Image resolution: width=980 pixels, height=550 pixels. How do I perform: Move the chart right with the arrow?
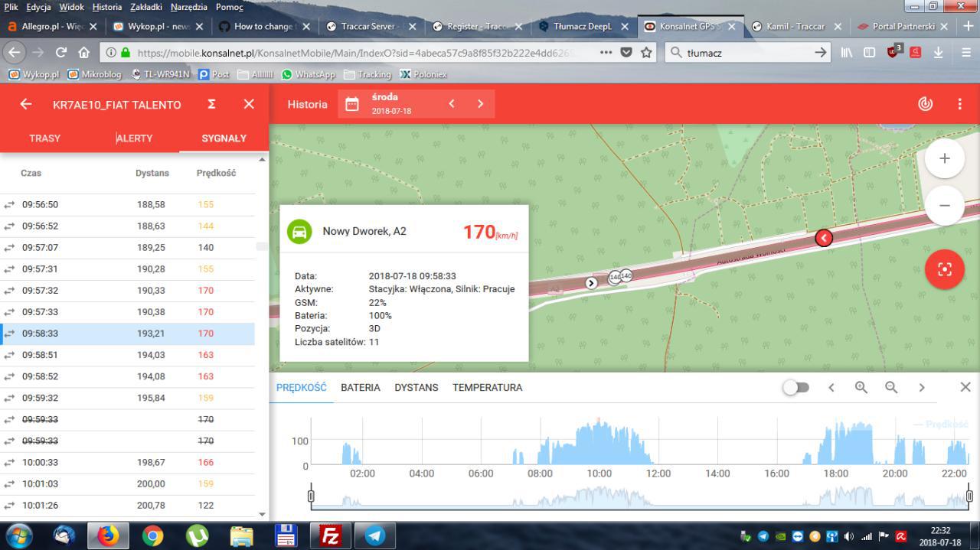[921, 388]
